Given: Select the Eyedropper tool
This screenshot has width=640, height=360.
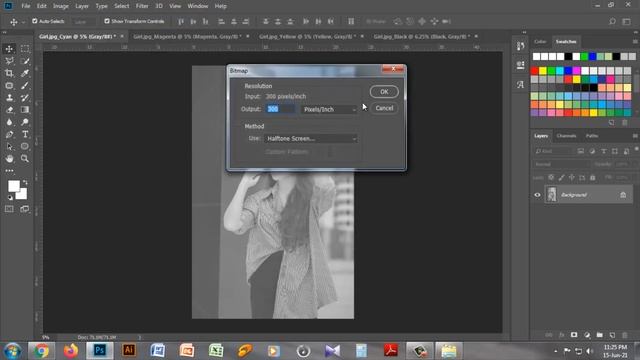Looking at the screenshot, I should click(x=24, y=73).
